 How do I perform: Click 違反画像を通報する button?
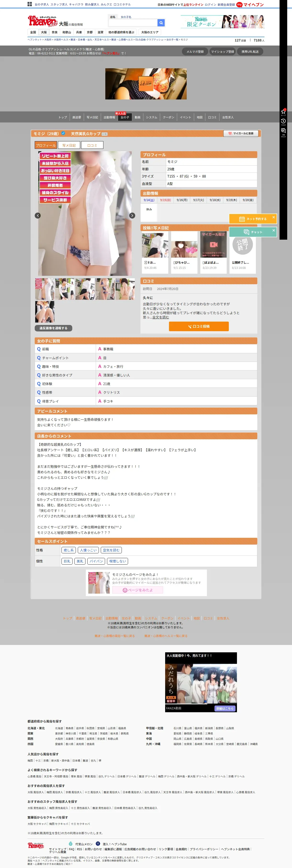tap(53, 328)
